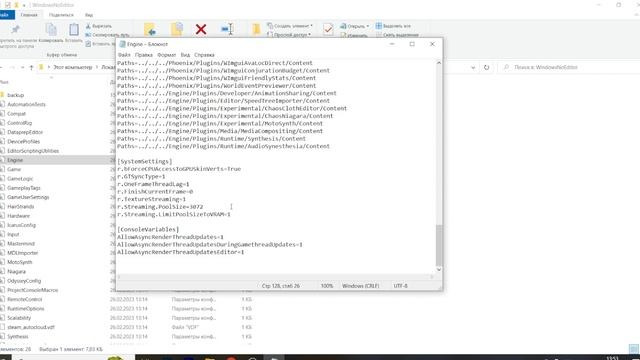Screen dimensions: 640x360
Task: Switch Explorer to the large-icons view button
Action: point(634,349)
